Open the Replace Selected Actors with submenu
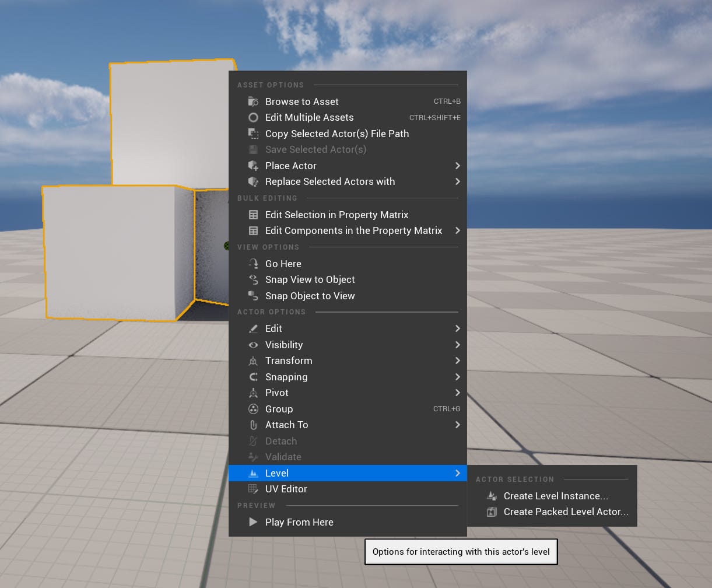 [458, 181]
